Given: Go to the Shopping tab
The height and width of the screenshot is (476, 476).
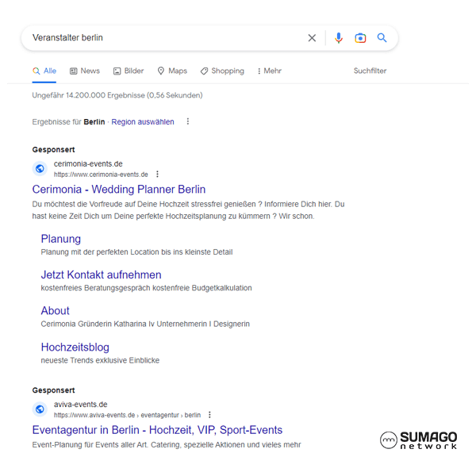Looking at the screenshot, I should (222, 71).
